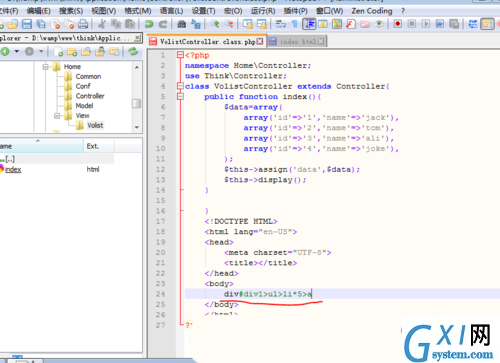Screen dimensions: 500x363
Task: Open Explorer forward history dropdown arrow
Action: (41, 51)
